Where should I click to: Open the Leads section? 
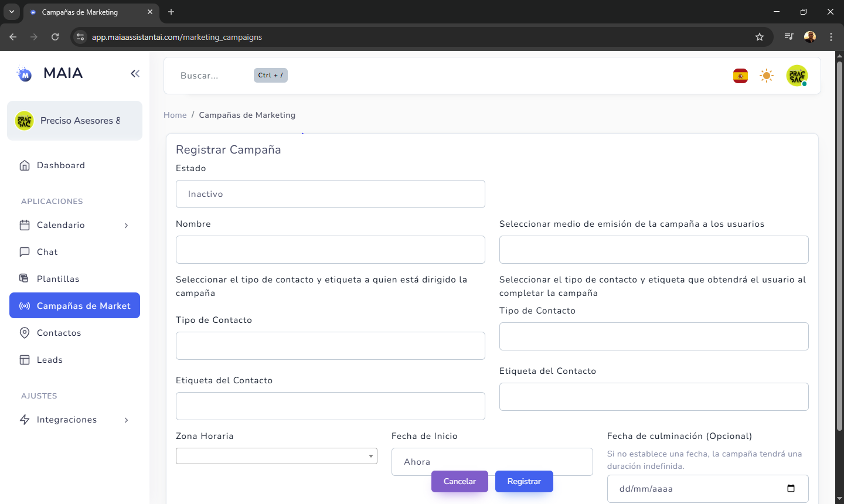[x=50, y=360]
